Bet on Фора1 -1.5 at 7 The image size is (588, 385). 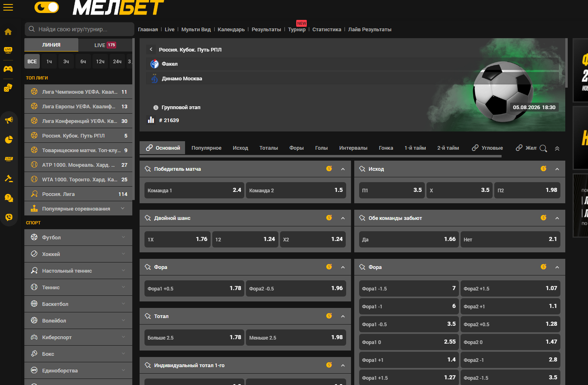[409, 288]
